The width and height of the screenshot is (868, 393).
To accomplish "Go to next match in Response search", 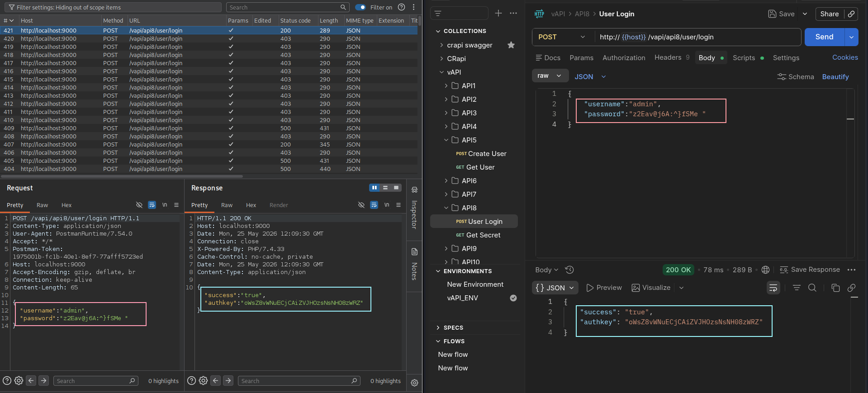I will [x=228, y=381].
